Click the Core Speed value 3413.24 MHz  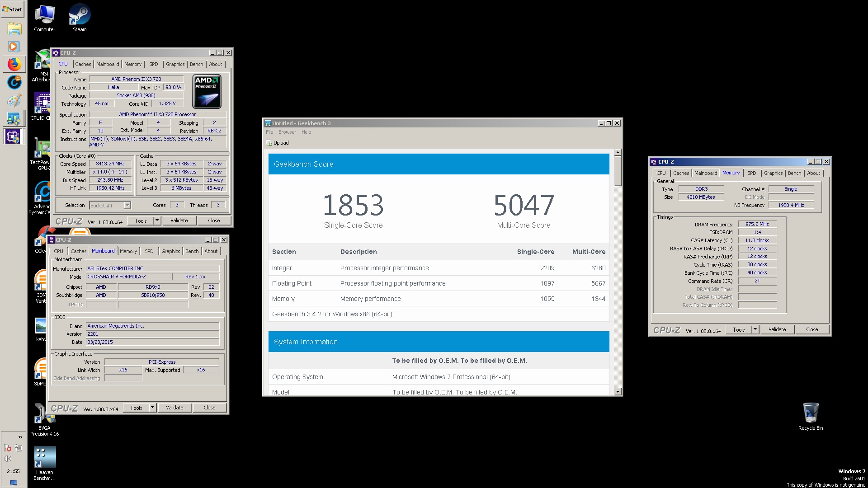tap(110, 164)
